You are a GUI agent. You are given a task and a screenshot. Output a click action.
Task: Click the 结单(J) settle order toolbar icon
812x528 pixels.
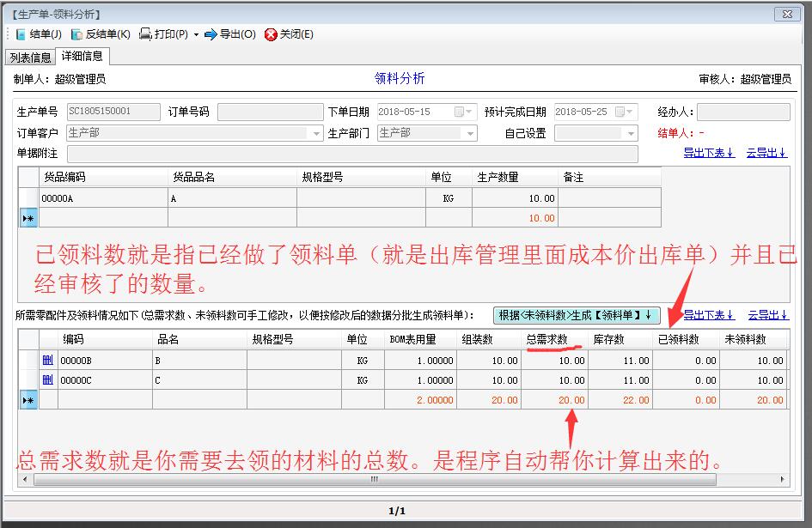point(21,34)
